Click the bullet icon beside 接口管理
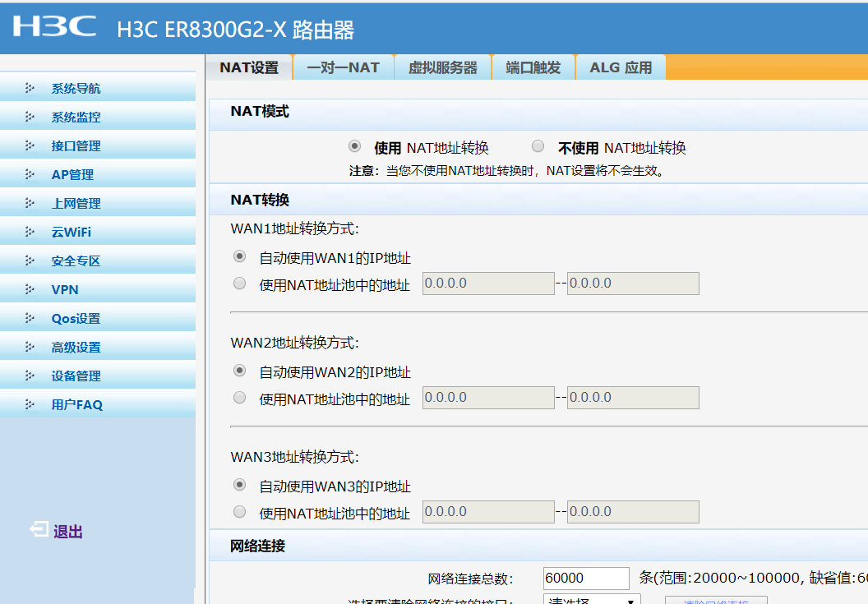 [x=30, y=145]
